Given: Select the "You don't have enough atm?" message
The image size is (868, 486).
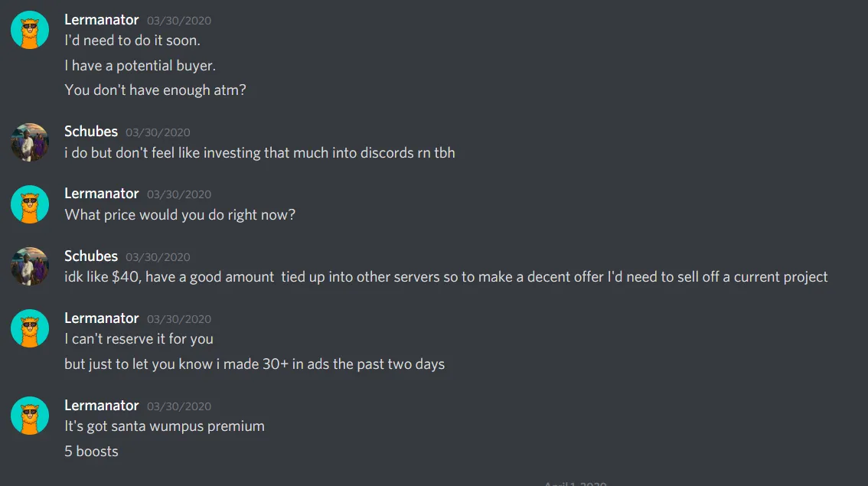Looking at the screenshot, I should coord(155,90).
